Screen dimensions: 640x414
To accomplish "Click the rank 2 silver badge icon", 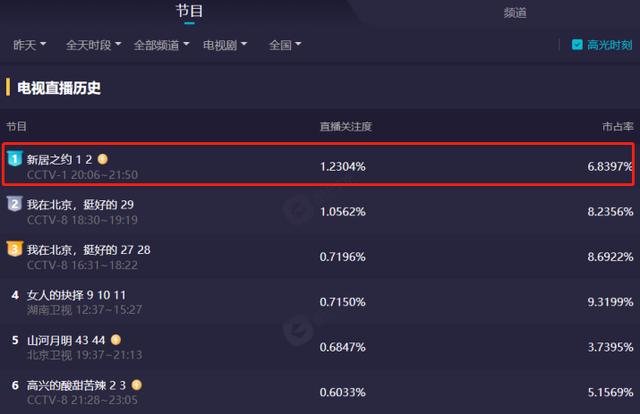I will click(15, 204).
